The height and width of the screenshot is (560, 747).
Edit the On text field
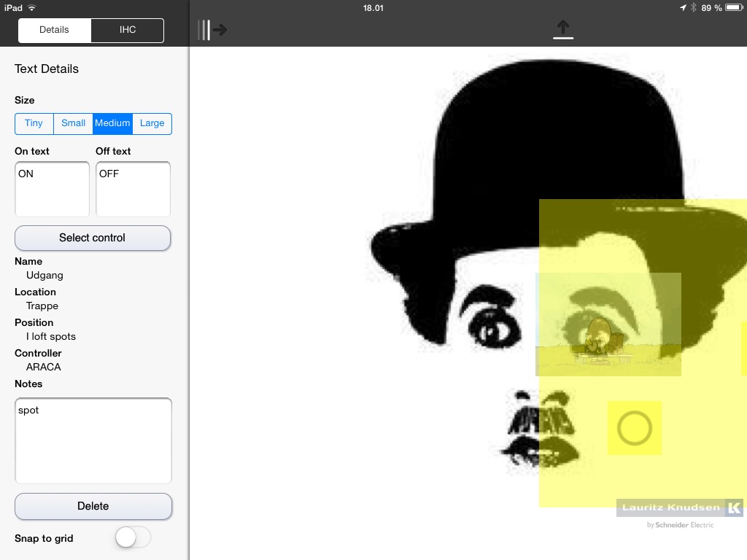point(52,189)
